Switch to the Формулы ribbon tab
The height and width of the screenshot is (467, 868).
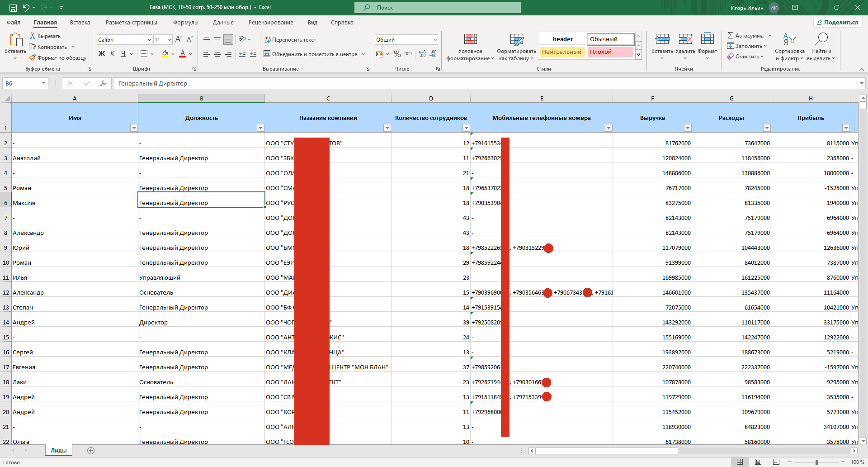[185, 23]
